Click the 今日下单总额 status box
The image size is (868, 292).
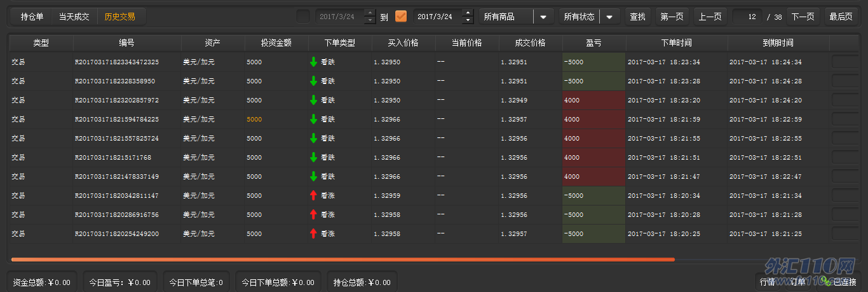[x=278, y=282]
